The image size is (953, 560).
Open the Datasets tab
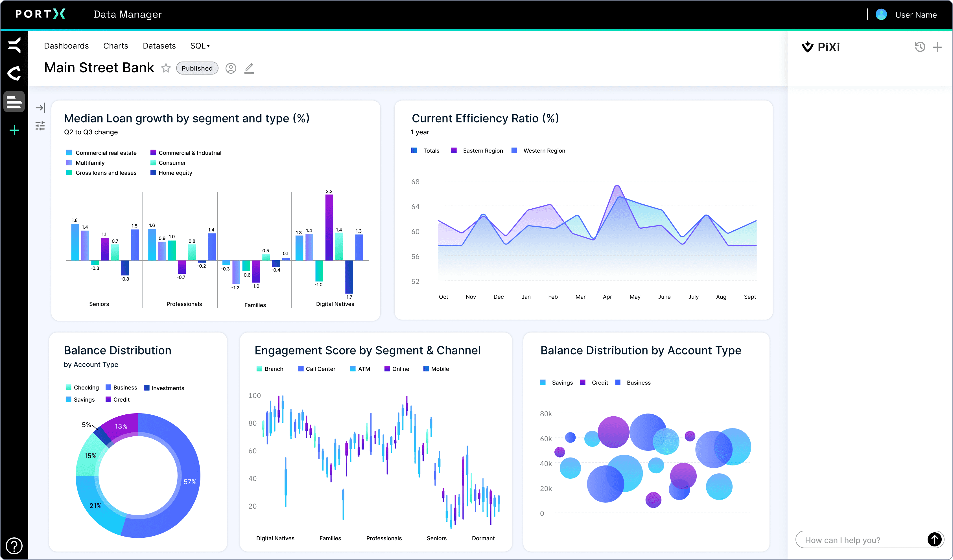coord(159,45)
